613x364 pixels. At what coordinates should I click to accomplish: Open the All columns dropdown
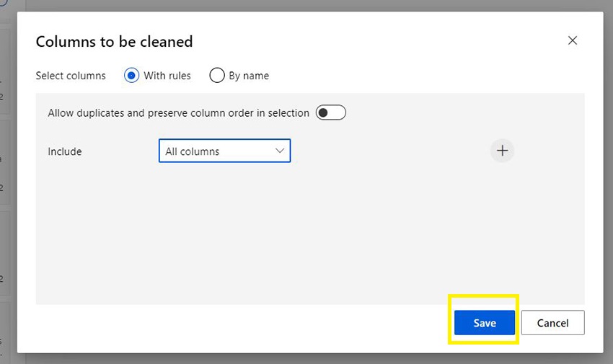[224, 151]
